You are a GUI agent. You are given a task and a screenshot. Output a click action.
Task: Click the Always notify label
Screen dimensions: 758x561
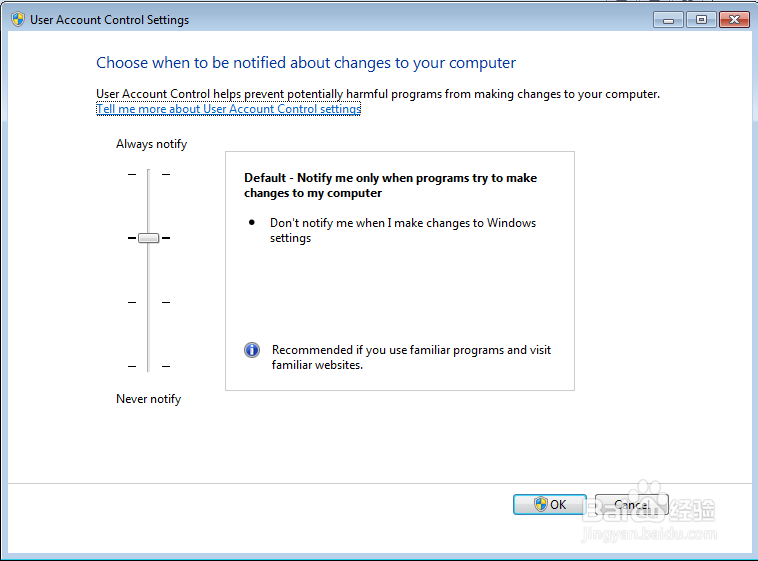[151, 144]
